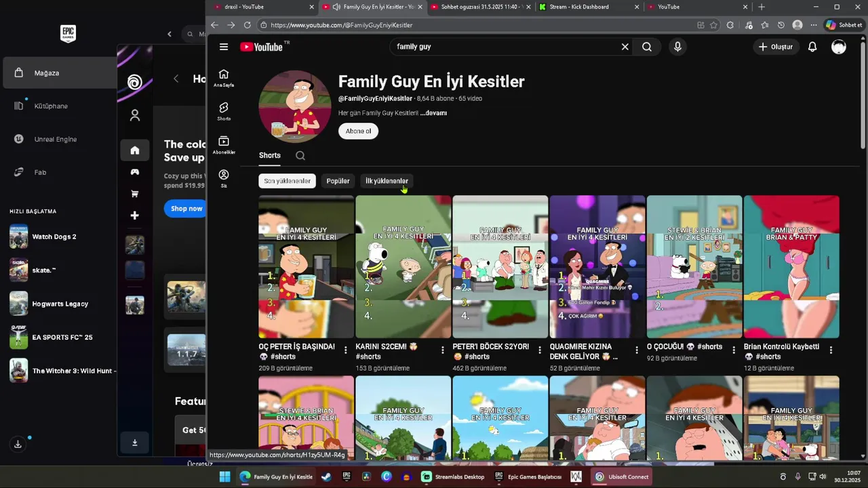The height and width of the screenshot is (488, 868).
Task: Open the 'OÇ PETER İŞ BAŞINDA!' short thumbnail
Action: pyautogui.click(x=306, y=266)
